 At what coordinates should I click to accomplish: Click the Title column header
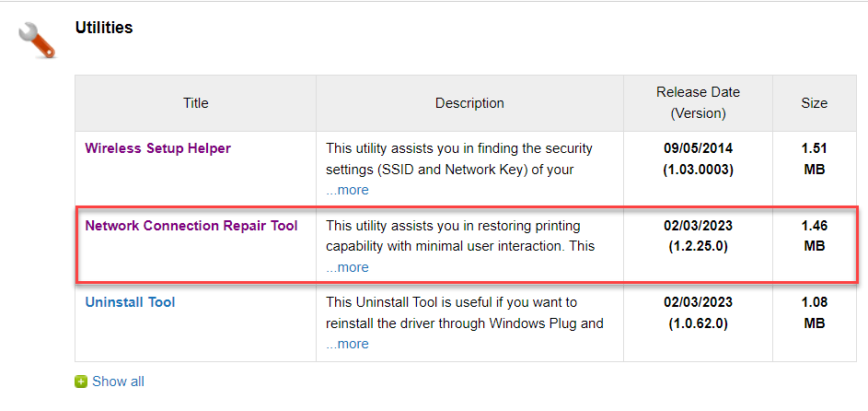pos(195,103)
